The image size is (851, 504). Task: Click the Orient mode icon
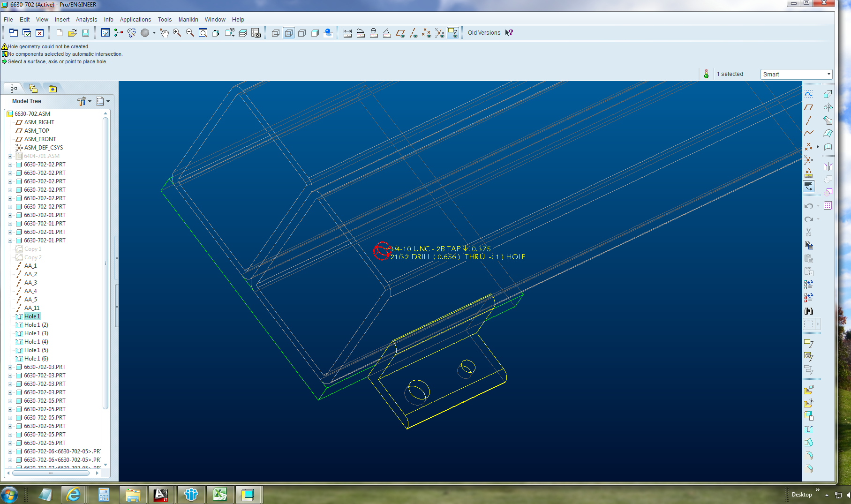click(132, 33)
